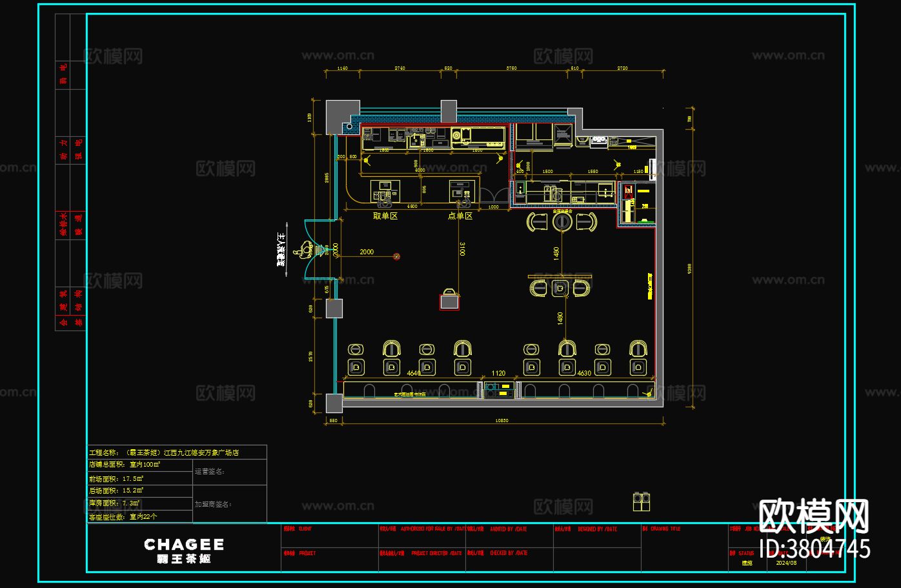Select the 2000 dimension near the entrance

[x=367, y=252]
